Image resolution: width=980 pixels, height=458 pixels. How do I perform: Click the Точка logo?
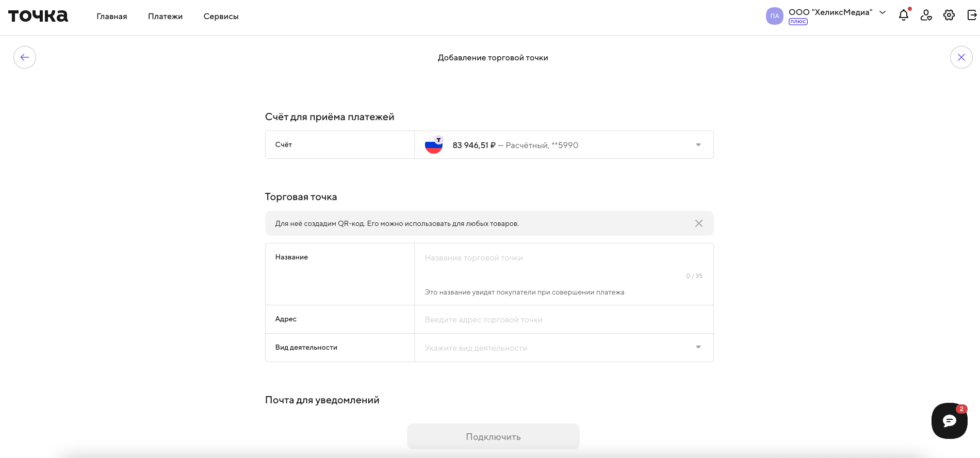[38, 16]
